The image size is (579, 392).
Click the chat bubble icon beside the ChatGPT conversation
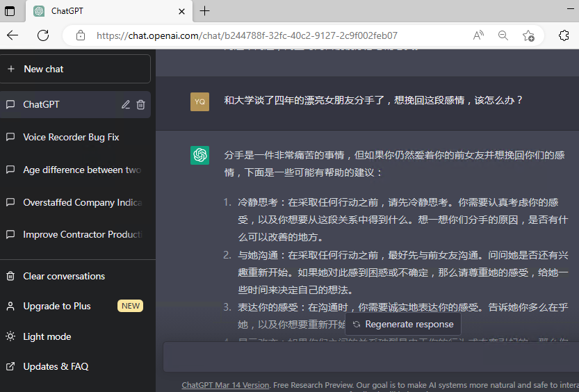pos(10,104)
